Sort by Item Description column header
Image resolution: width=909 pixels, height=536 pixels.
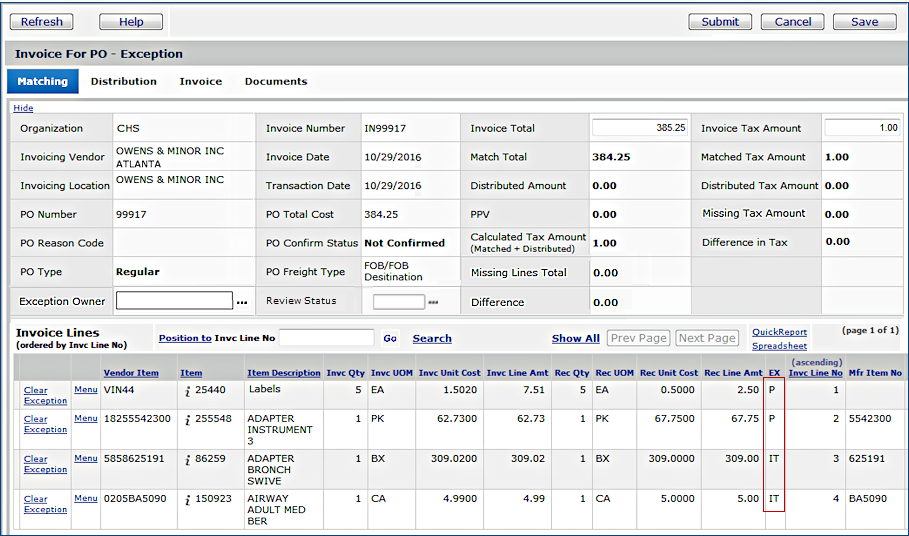[x=284, y=373]
